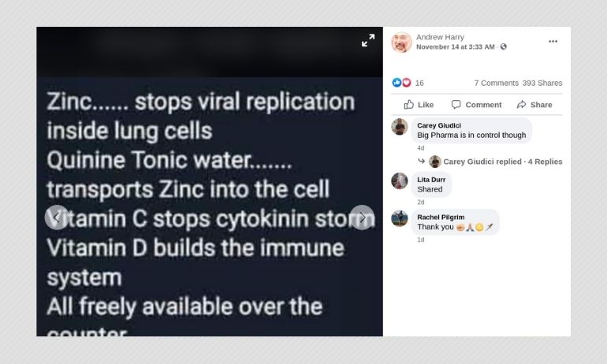Viewport: 607px width, 364px height.
Task: Open Andrew Harry's profile name link
Action: (440, 37)
